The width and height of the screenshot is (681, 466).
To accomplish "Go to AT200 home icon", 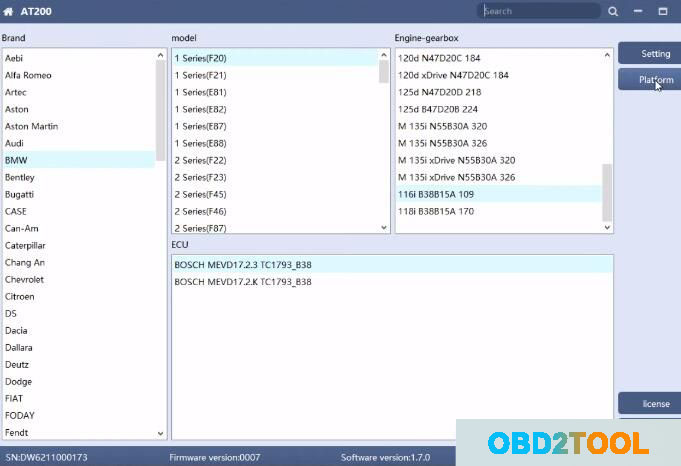I will coord(8,12).
